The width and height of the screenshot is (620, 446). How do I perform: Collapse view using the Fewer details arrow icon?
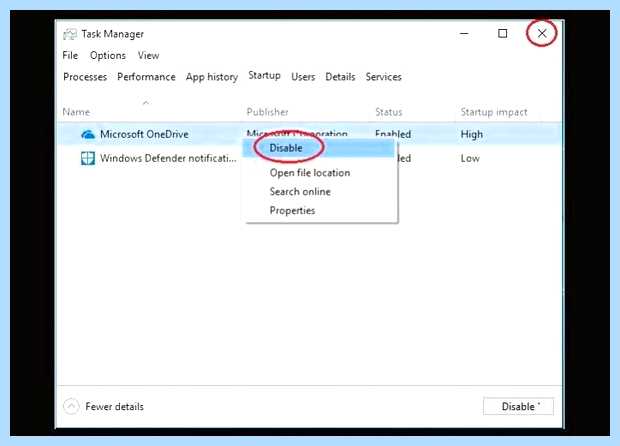[x=71, y=406]
